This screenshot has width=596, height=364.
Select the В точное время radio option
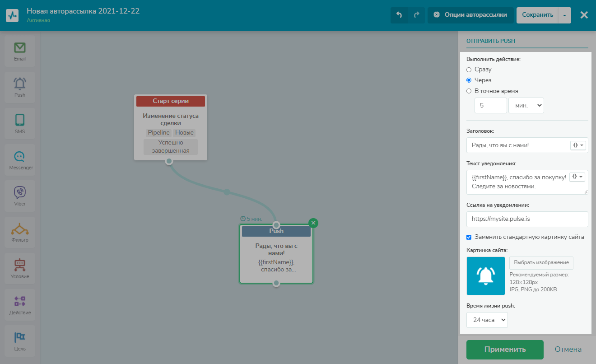[469, 91]
